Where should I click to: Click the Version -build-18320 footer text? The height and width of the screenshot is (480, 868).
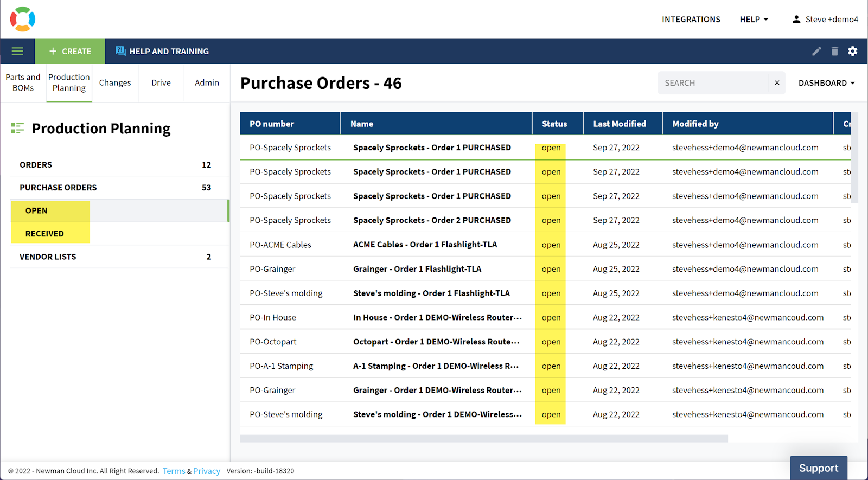260,471
